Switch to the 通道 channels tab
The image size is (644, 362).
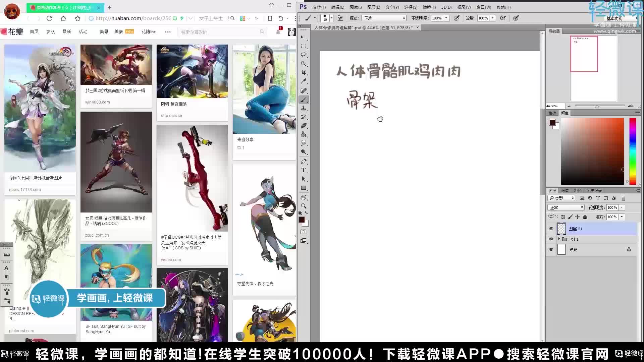pos(565,190)
